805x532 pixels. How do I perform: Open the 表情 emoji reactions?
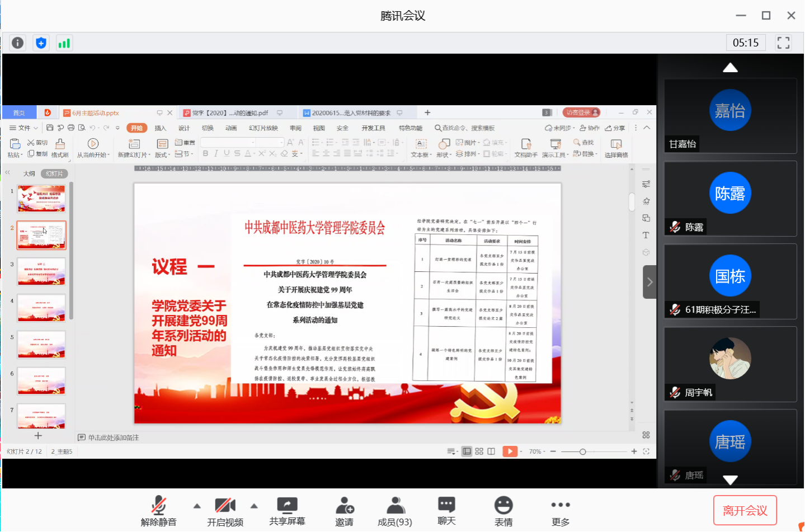tap(503, 511)
